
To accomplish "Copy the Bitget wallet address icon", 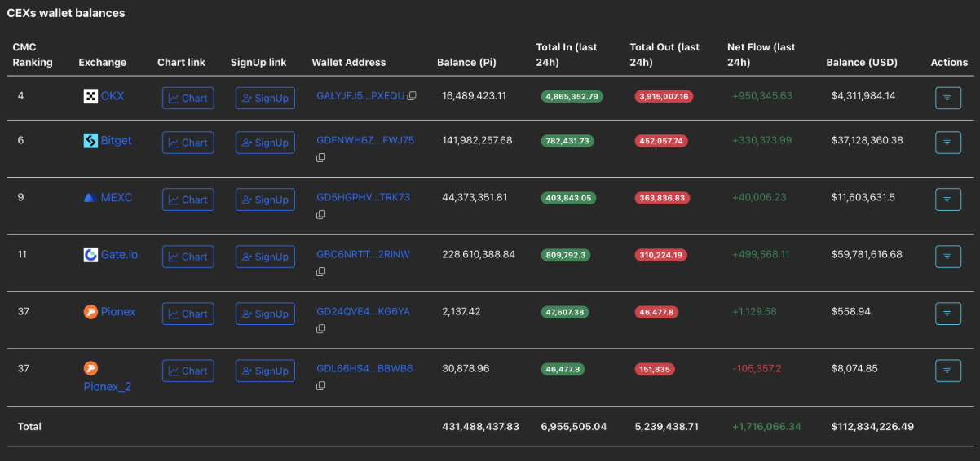I will (x=321, y=157).
